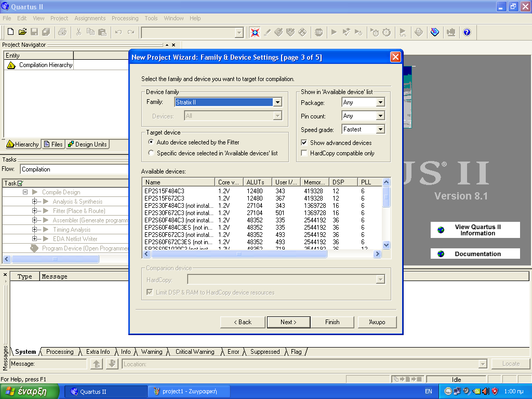Expand the Timing Analysis task
This screenshot has width=532, height=399.
pos(34,229)
